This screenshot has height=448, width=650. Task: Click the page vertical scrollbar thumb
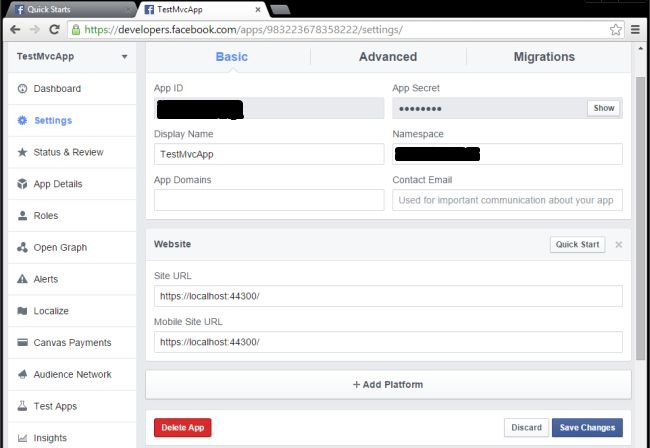coord(640,218)
